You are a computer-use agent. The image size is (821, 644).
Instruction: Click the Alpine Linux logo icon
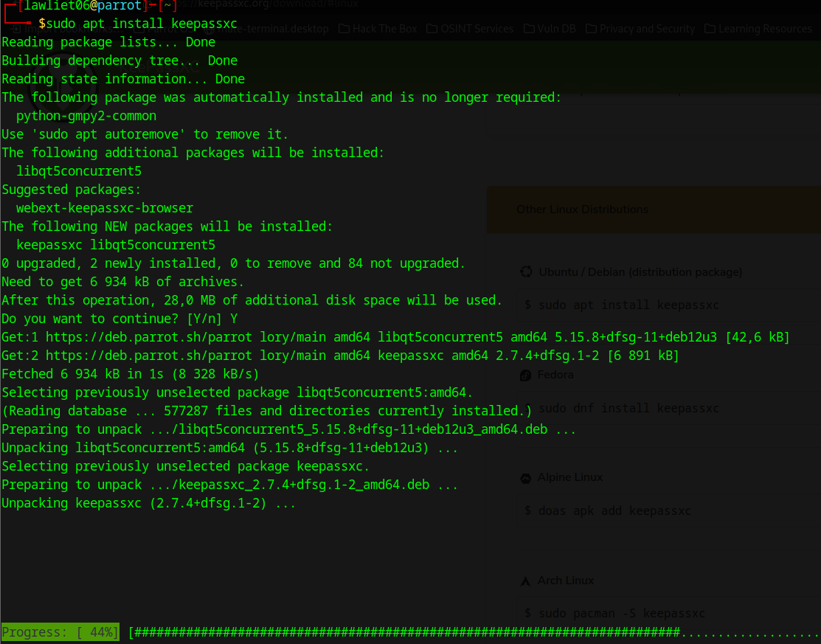(526, 478)
